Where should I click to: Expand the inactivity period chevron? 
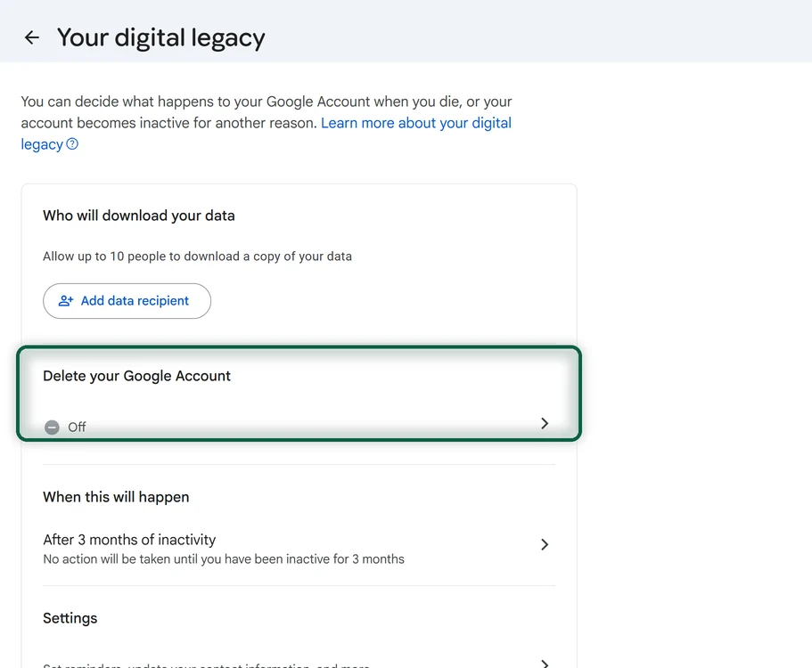coord(545,544)
